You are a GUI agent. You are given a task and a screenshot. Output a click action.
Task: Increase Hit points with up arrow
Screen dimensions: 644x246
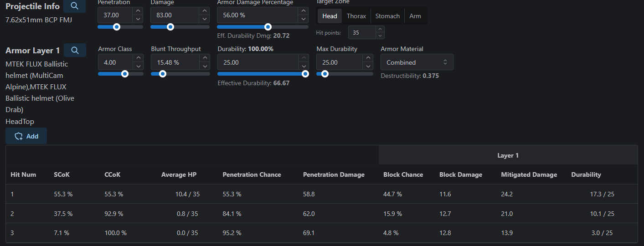click(x=380, y=30)
